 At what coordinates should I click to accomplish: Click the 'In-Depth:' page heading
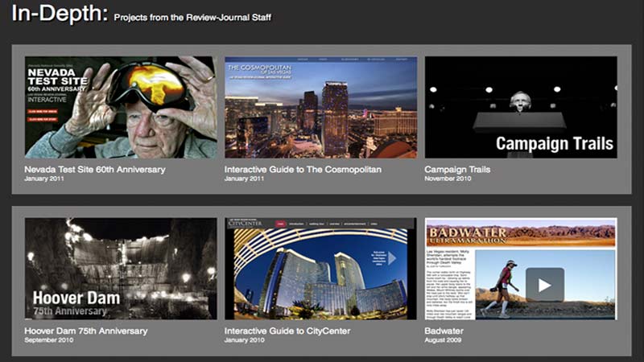click(x=60, y=13)
